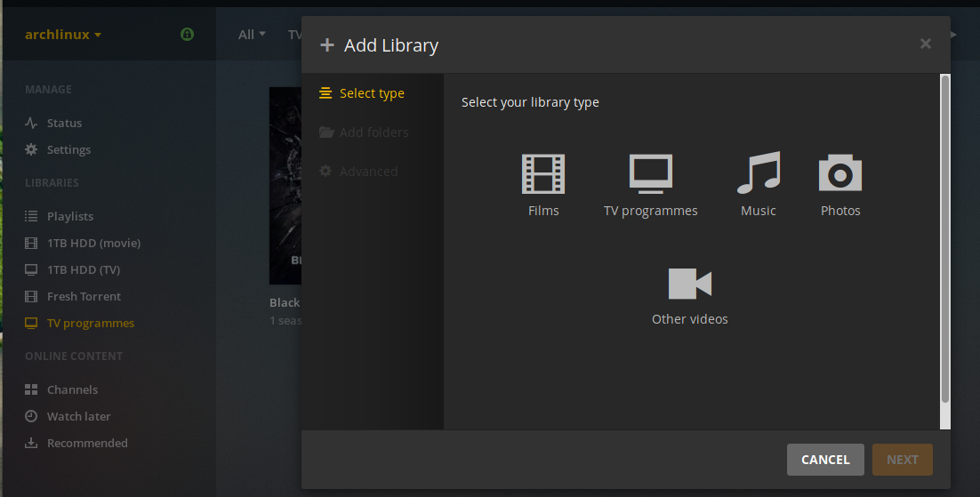Click the dialog's vertical scrollbar

click(944, 240)
